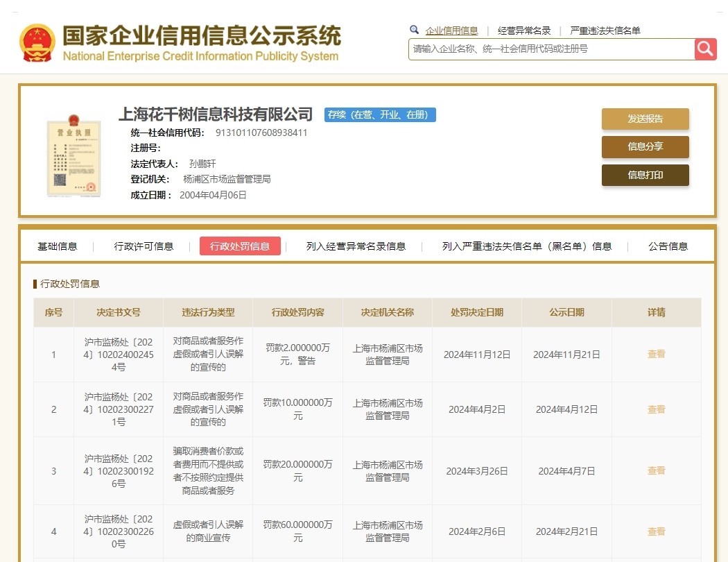Viewport: 728px width, 562px height.
Task: Switch to the 基础信息 tab
Action: tap(57, 246)
